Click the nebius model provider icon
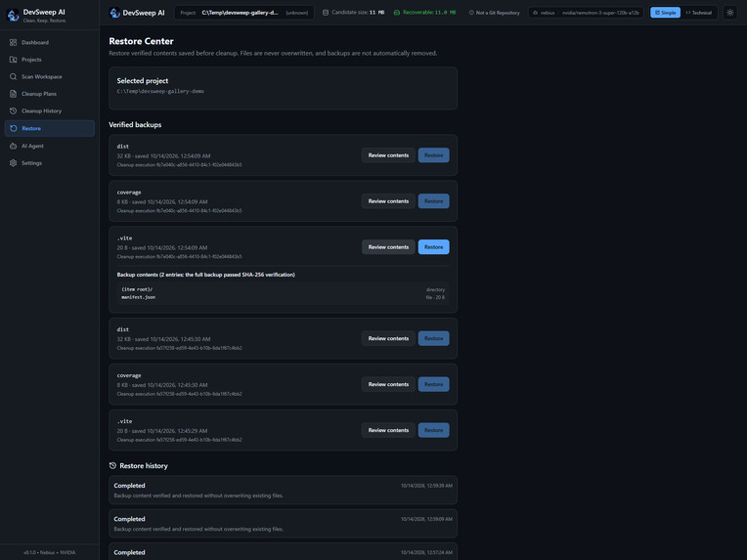Viewport: 747px width, 560px height. (x=536, y=13)
